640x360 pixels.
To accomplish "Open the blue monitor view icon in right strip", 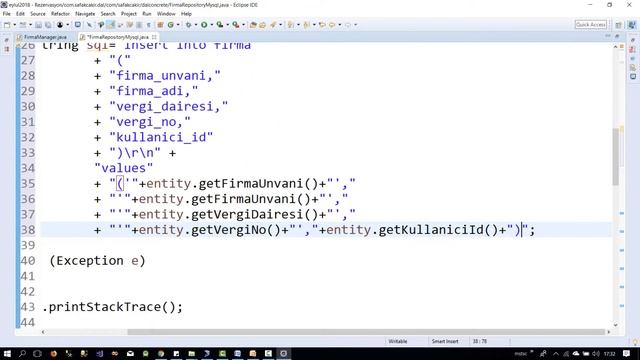I will click(633, 76).
